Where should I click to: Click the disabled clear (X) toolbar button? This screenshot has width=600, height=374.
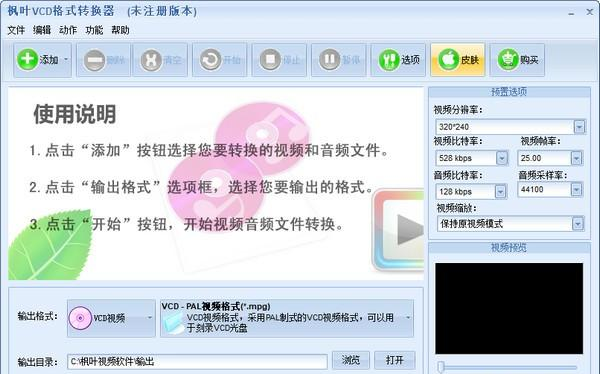[x=160, y=60]
